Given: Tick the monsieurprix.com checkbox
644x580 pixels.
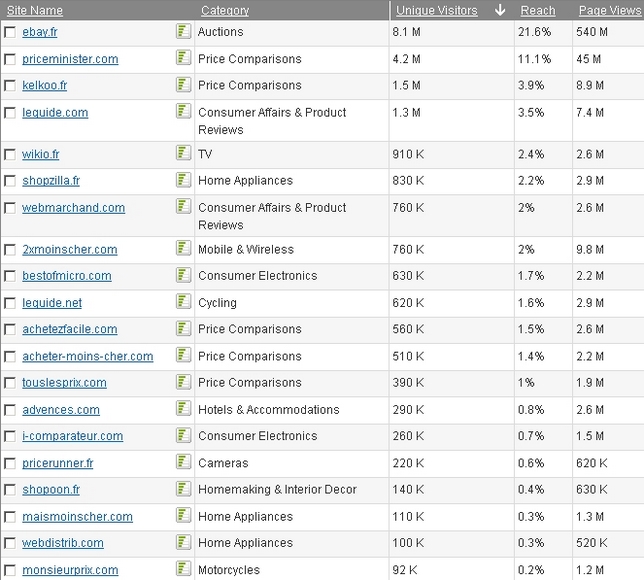Looking at the screenshot, I should (x=10, y=570).
